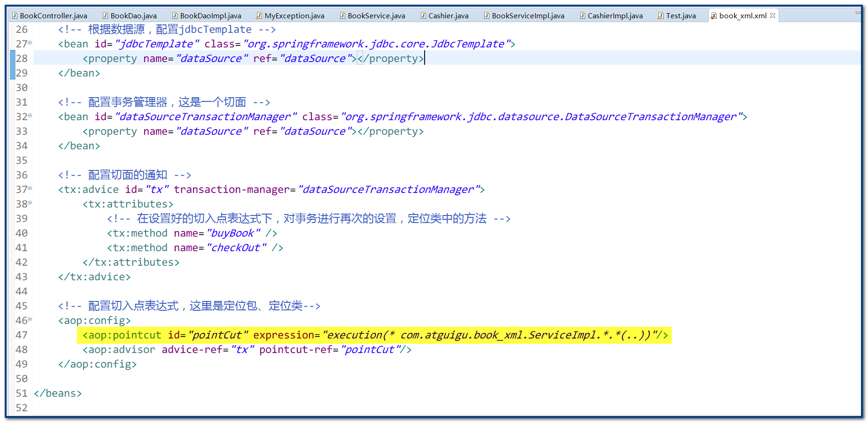Select the Test.java editor tab
Screen dimensions: 868x423
click(x=677, y=15)
